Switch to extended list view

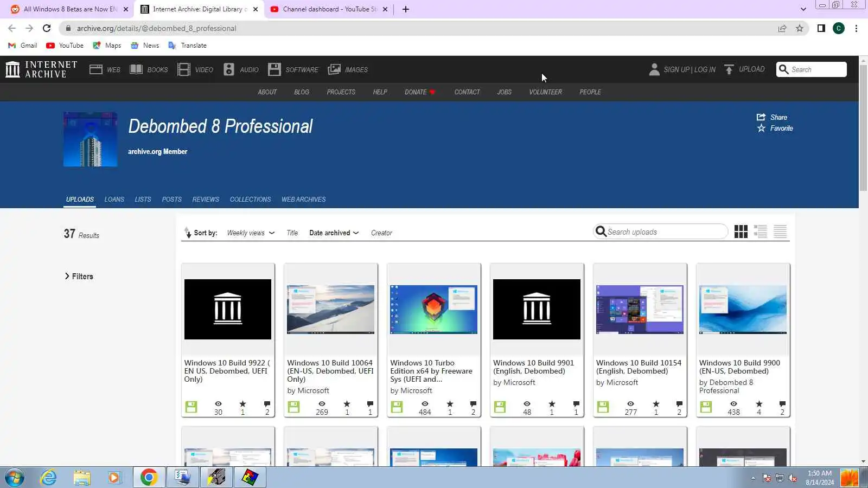[x=761, y=232]
